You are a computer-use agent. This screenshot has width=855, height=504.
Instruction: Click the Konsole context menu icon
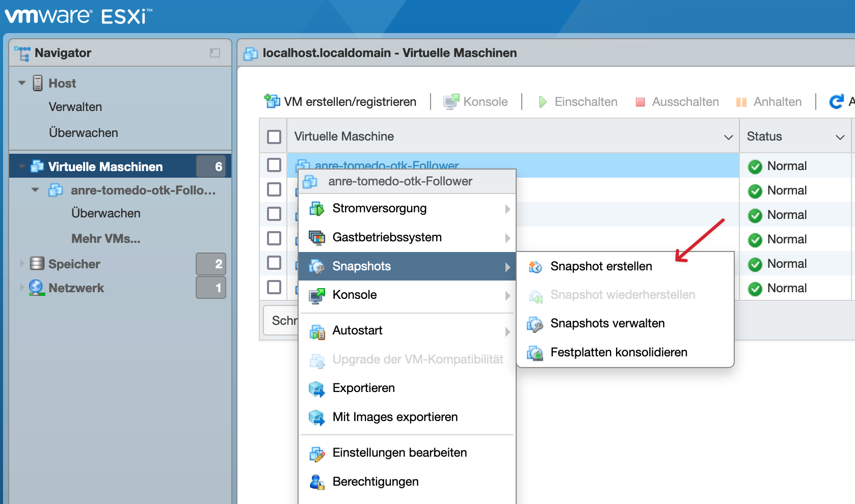click(x=317, y=295)
